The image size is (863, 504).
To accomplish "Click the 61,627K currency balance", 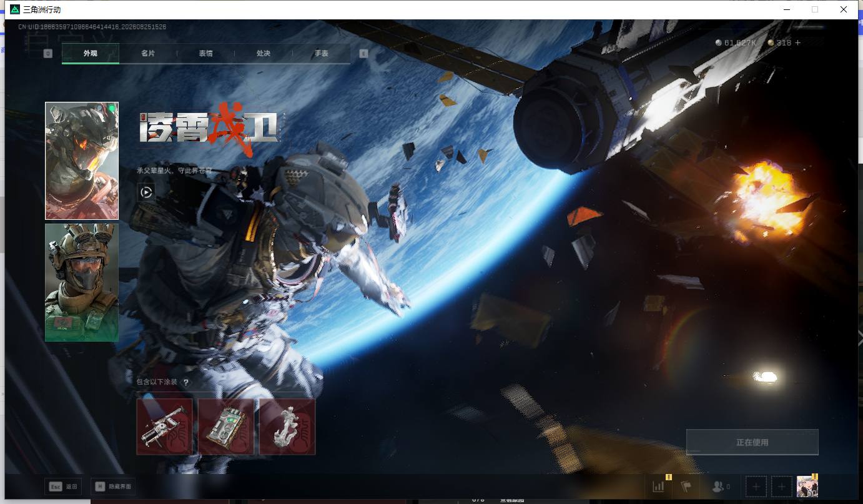I will pos(740,42).
